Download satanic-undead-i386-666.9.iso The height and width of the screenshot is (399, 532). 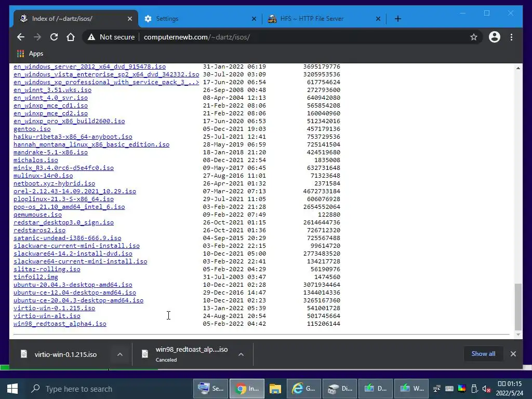pos(67,238)
